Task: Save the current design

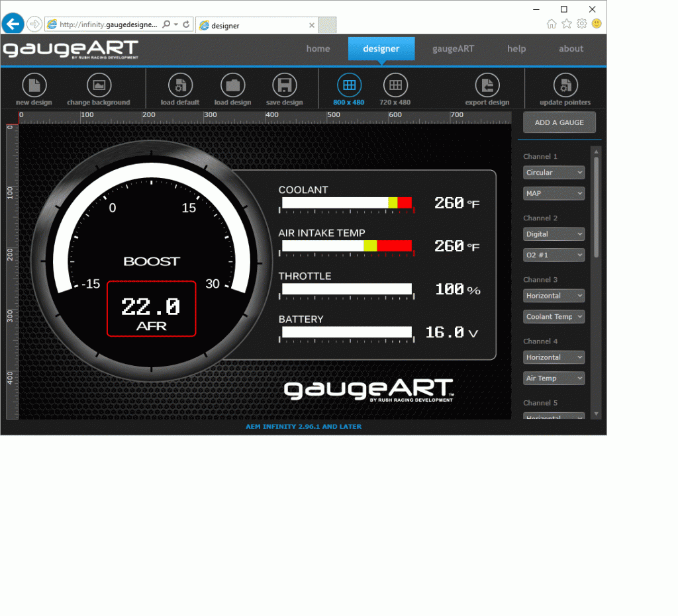Action: tap(285, 89)
